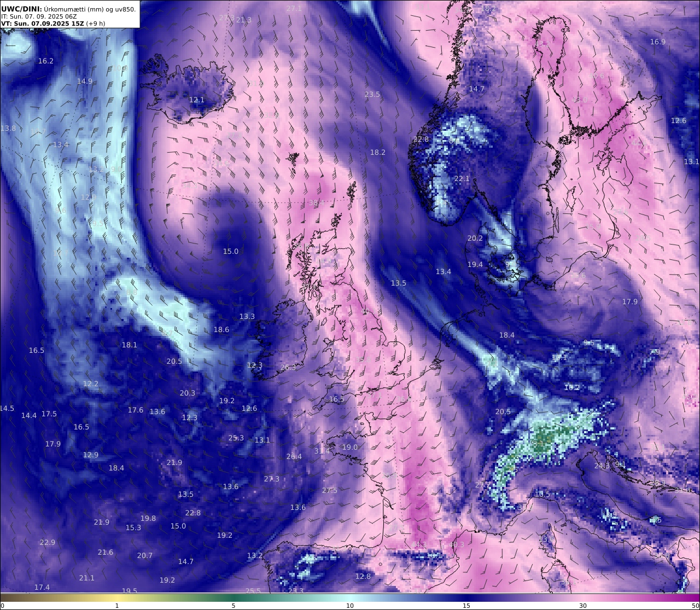
Task: Click the 'VT: Sun. 07.09.2025 15Z' valid time
Action: [42, 24]
